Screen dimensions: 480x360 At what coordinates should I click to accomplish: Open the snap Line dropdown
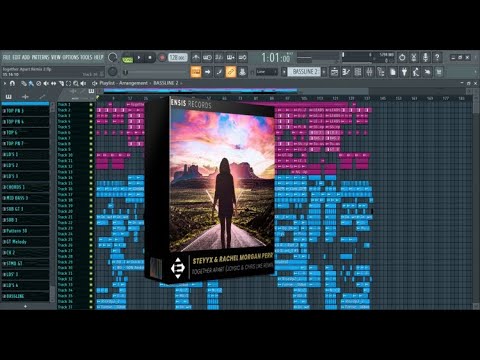point(267,72)
